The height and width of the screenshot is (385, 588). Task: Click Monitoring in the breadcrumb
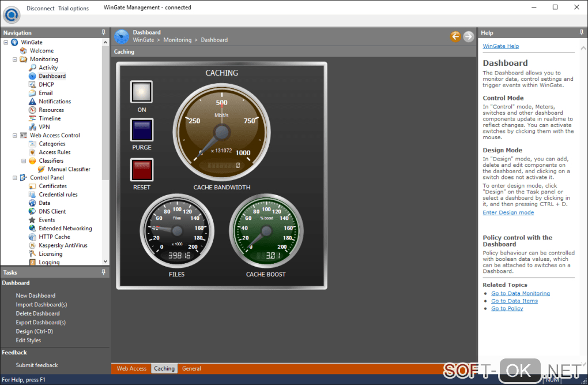pyautogui.click(x=177, y=40)
